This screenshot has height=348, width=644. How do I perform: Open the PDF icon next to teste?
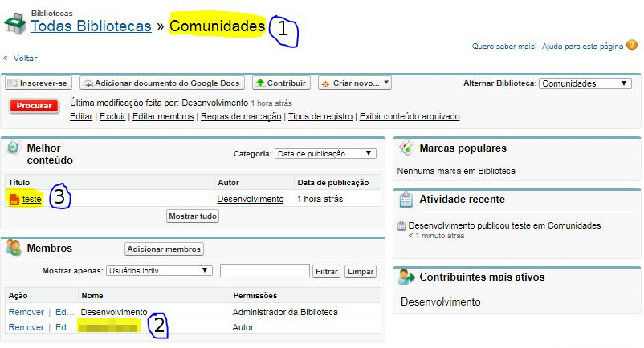click(14, 199)
